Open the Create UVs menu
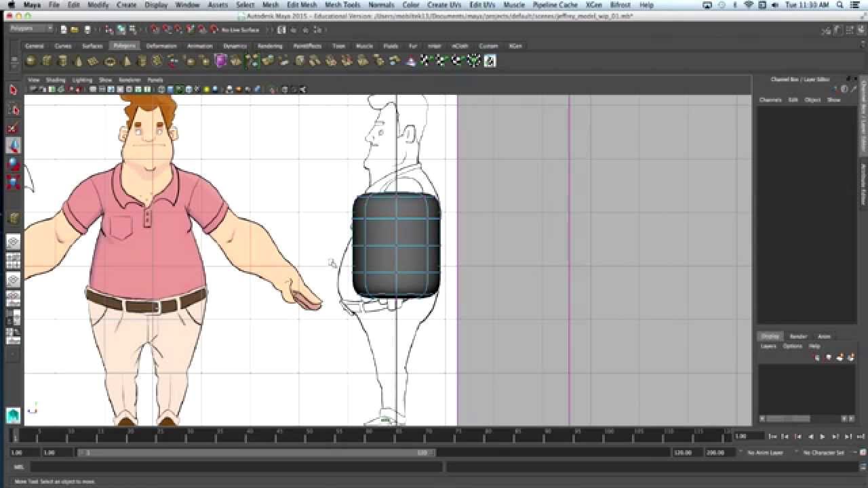The height and width of the screenshot is (488, 868). (444, 5)
